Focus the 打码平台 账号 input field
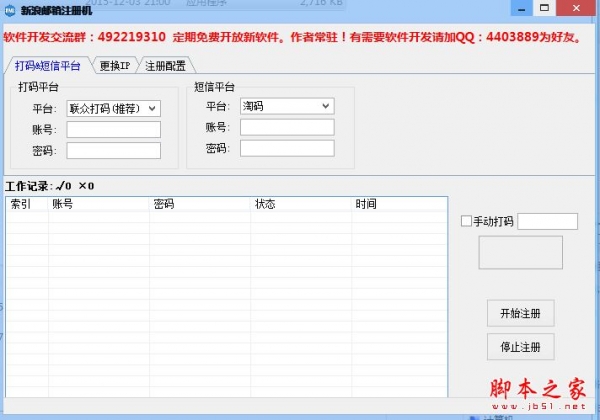The height and width of the screenshot is (420, 600). pos(114,129)
